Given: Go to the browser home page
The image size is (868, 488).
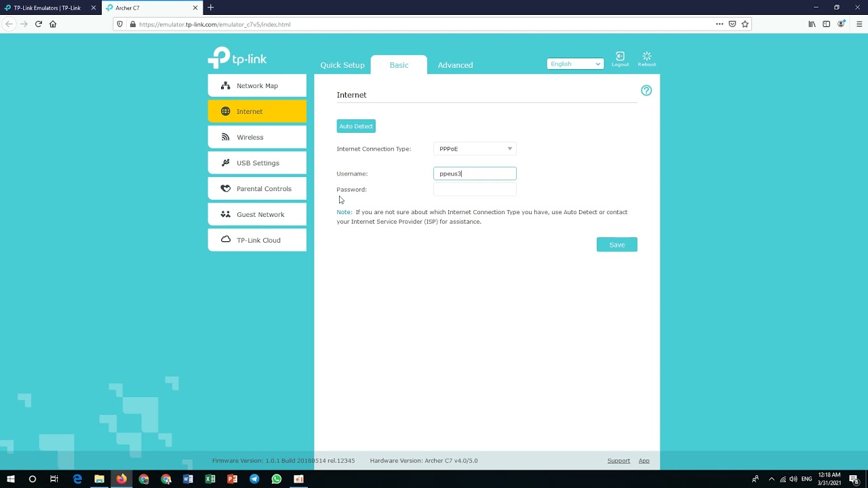Looking at the screenshot, I should [x=53, y=24].
